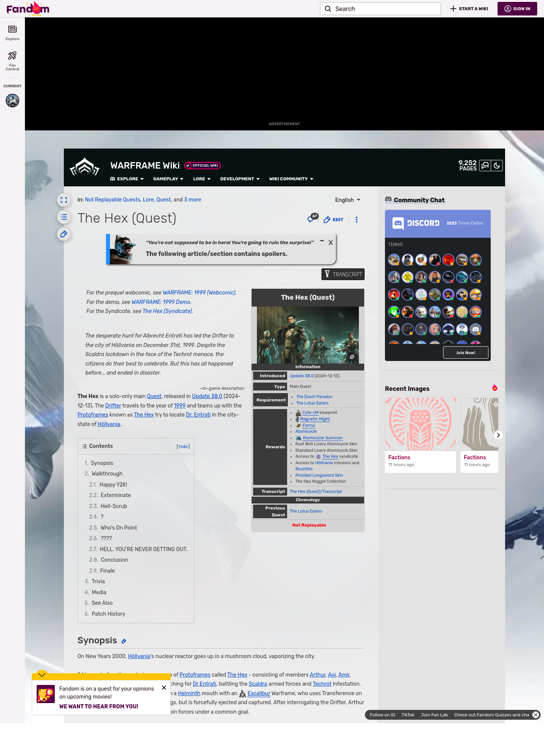The width and height of the screenshot is (544, 756).
Task: Edit the Synopsis section pencil icon
Action: pos(124,641)
